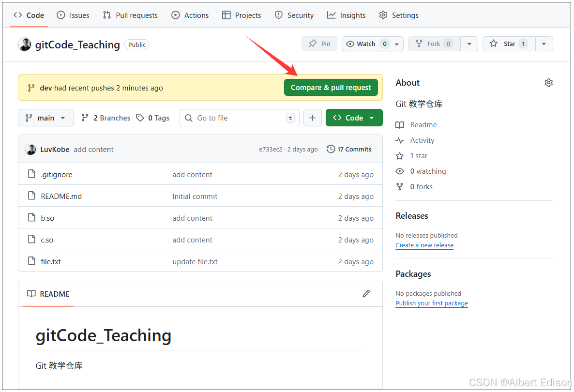Click Publish your first package link
Viewport: 574px width, 392px height.
coord(432,303)
